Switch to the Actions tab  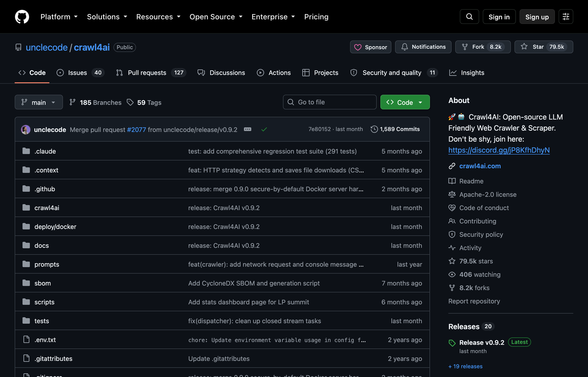coord(274,73)
